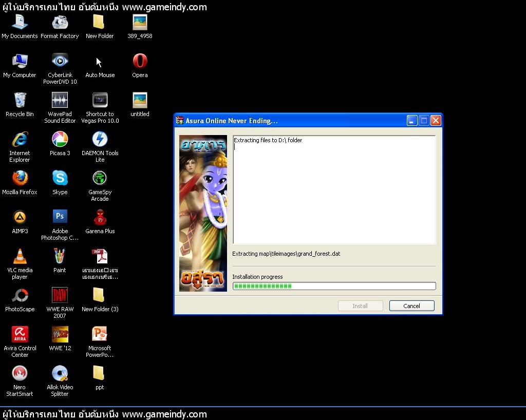Select the Shortcut to Vegas Pro 10.0 icon
526x420 pixels.
100,100
